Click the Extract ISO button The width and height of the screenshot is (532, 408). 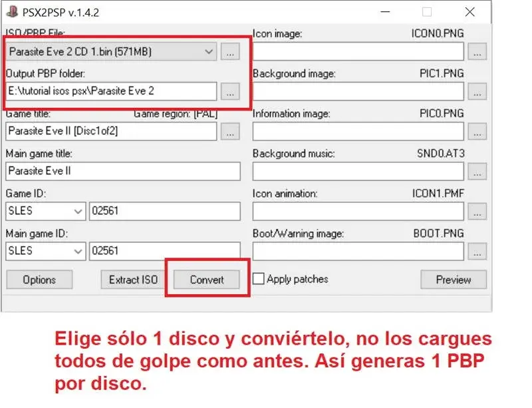133,280
